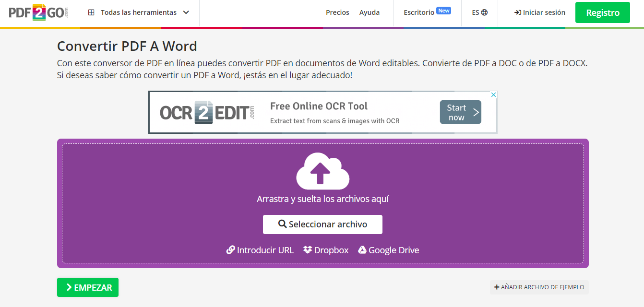Click the cloud upload arrow icon
This screenshot has width=644, height=307.
[x=322, y=171]
